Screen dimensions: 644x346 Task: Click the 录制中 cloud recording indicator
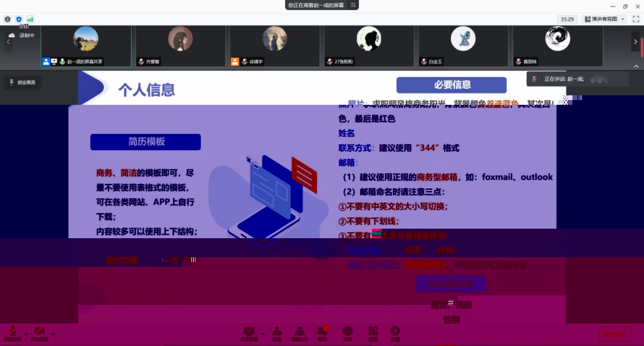click(22, 35)
